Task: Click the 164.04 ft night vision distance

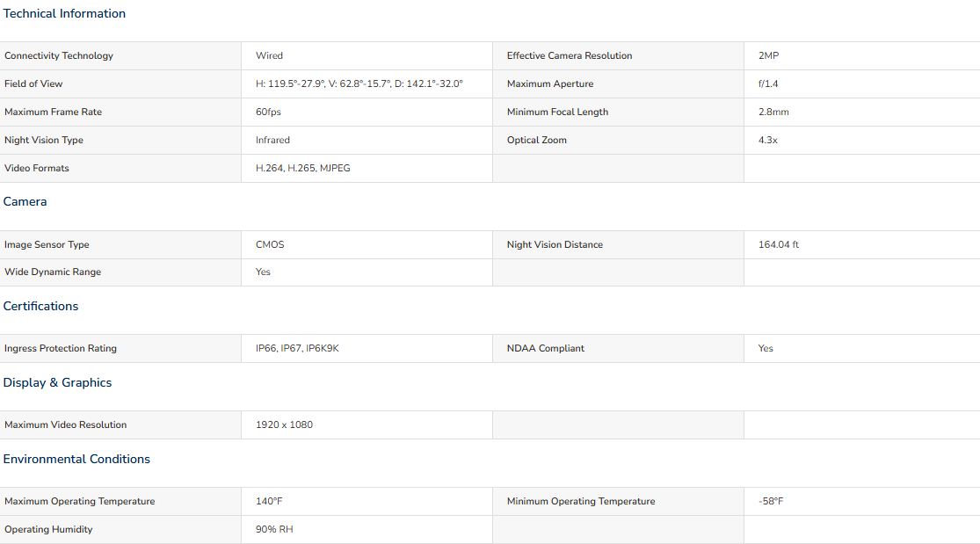Action: 779,244
